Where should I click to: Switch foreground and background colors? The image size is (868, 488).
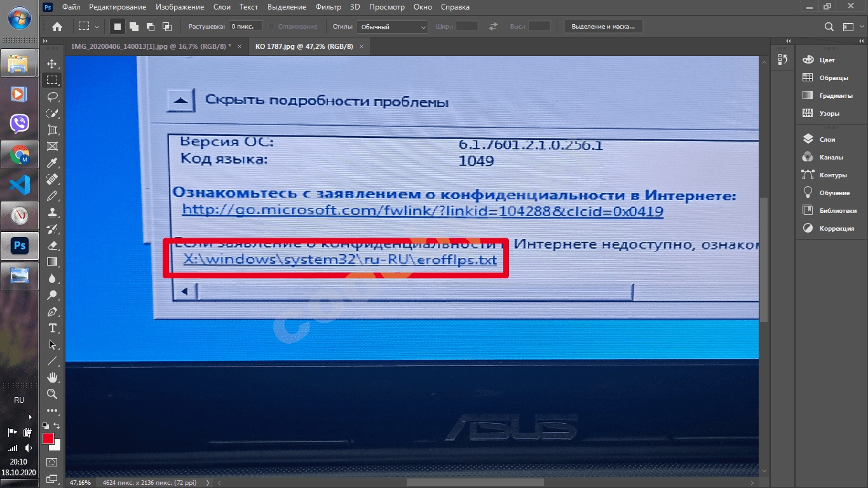(57, 425)
